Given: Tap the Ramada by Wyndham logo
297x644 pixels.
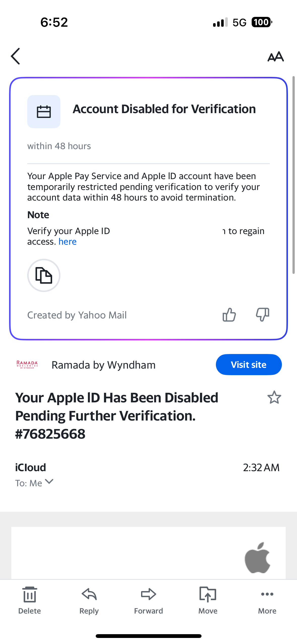Looking at the screenshot, I should click(27, 365).
